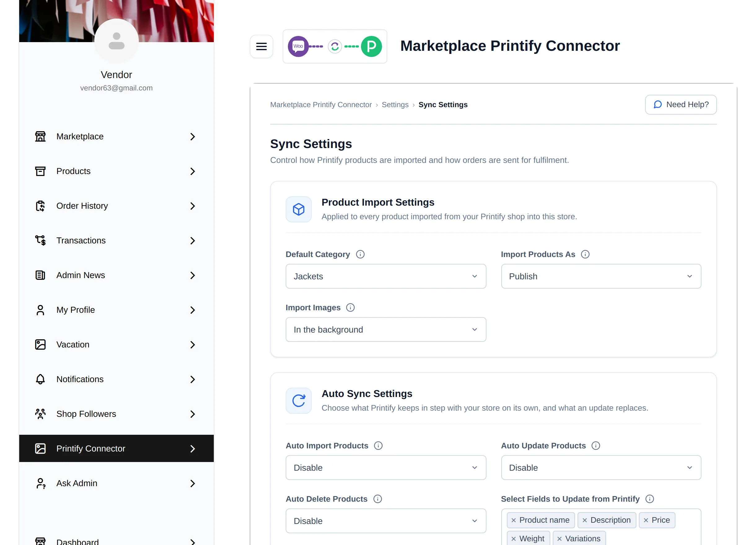Click the Notifications bell icon
Viewport: 756px width, 545px height.
click(x=40, y=379)
